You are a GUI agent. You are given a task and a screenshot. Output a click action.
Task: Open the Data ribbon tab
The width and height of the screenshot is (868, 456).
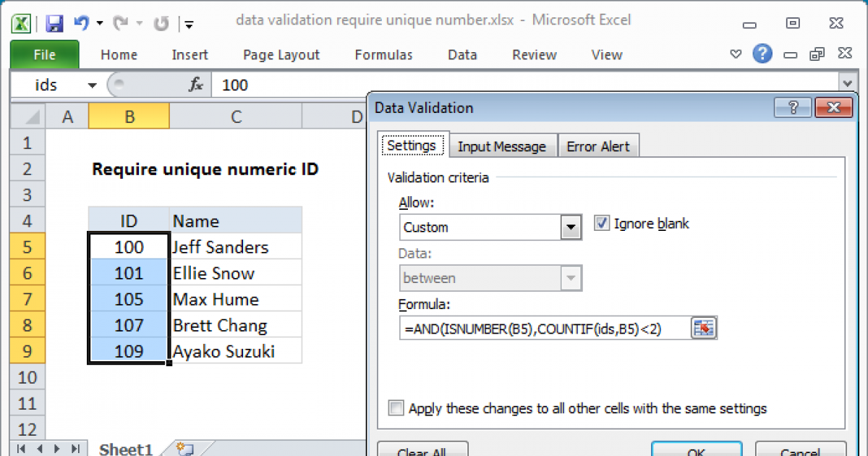click(461, 54)
